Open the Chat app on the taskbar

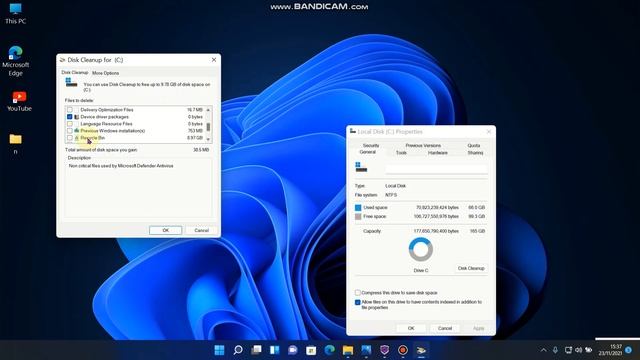tap(293, 350)
